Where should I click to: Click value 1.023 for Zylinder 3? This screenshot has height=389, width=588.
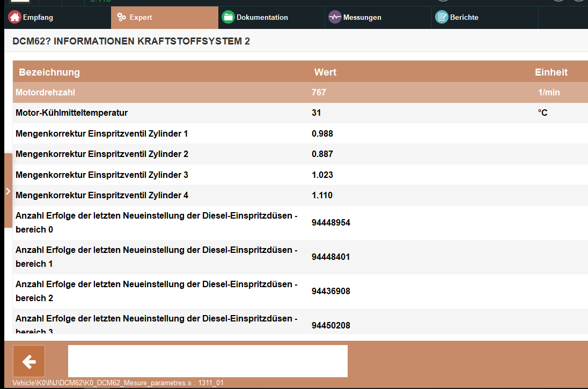[x=322, y=175]
